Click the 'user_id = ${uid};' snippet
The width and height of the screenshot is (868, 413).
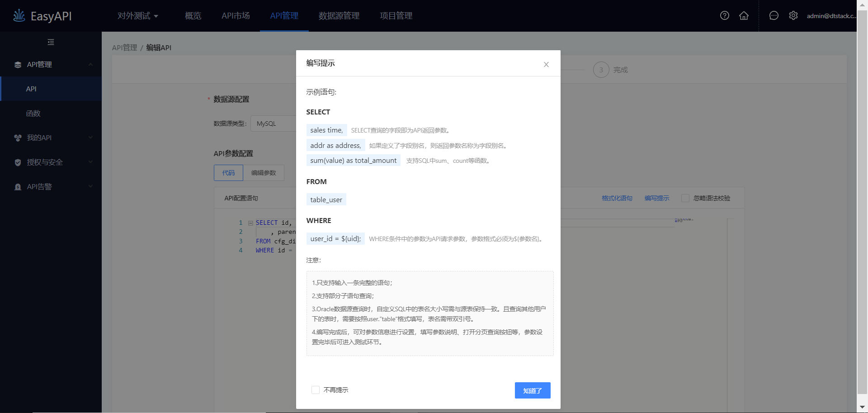[x=335, y=238]
